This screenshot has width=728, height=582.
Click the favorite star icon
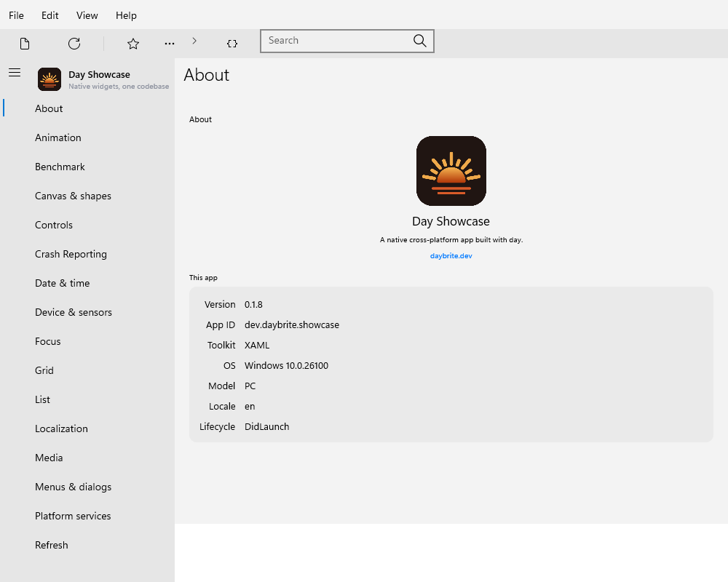[x=133, y=44]
